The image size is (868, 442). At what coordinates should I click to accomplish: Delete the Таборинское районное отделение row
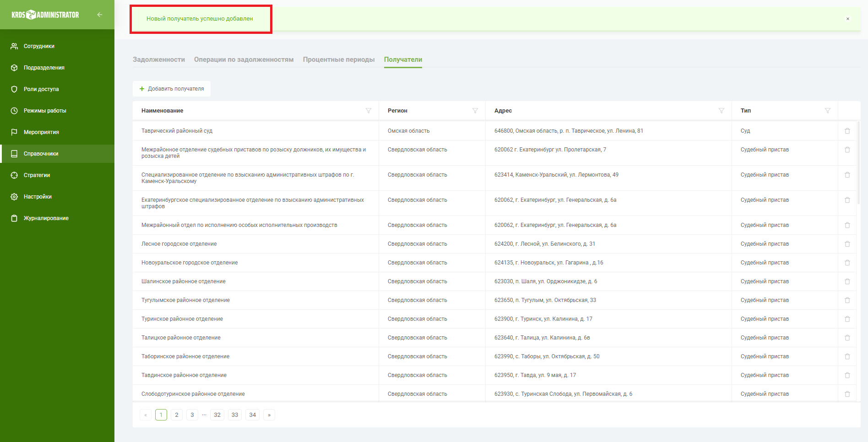(847, 356)
